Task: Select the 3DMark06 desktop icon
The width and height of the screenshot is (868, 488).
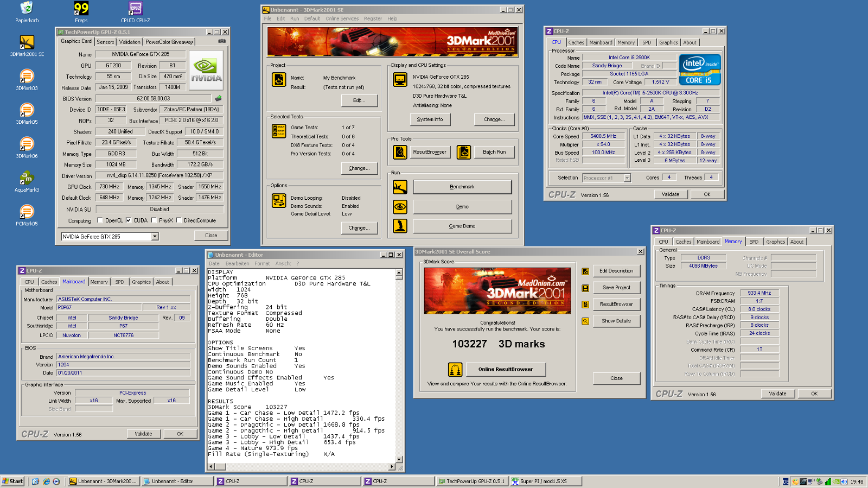Action: 27,147
